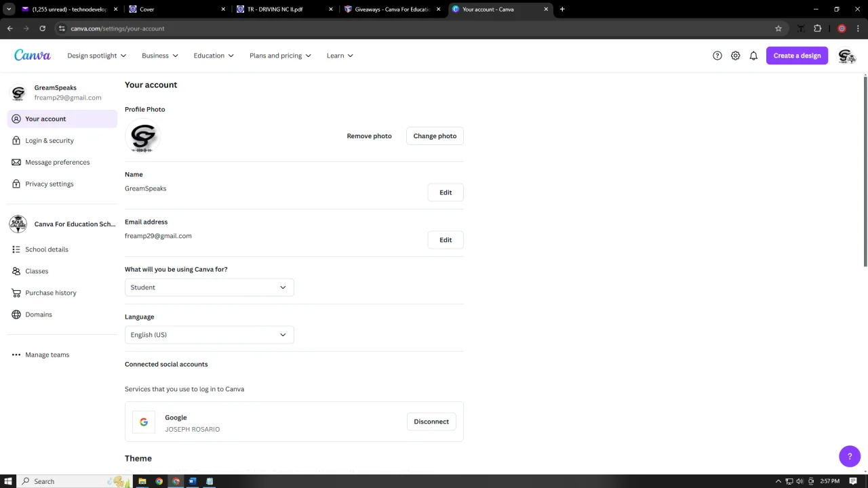
Task: Expand the Plans and pricing menu
Action: (x=280, y=56)
